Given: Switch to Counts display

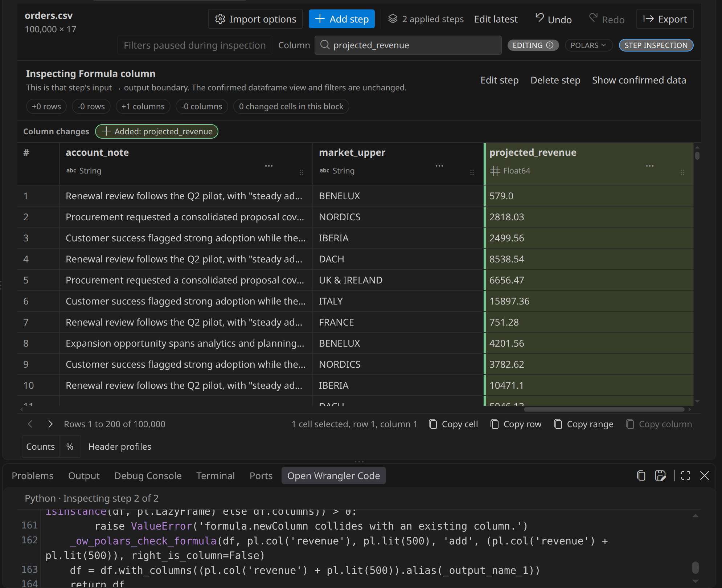Looking at the screenshot, I should [40, 447].
